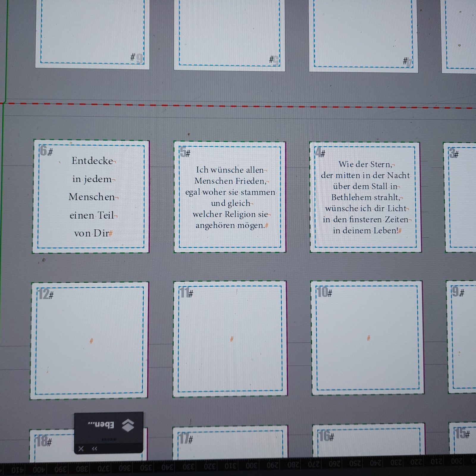Click the line "angehören mögen."
This screenshot has width=476, height=476.
[x=230, y=226]
